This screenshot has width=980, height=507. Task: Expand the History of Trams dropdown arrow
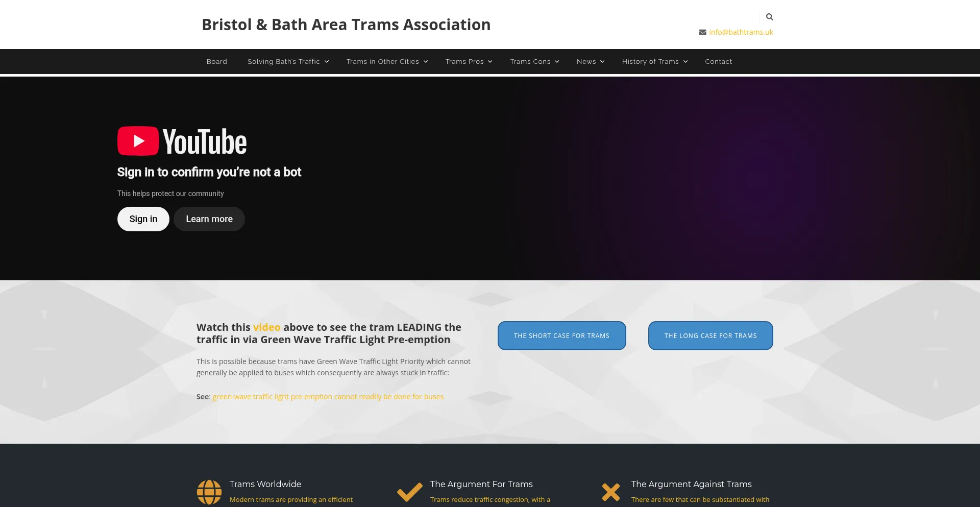tap(685, 62)
